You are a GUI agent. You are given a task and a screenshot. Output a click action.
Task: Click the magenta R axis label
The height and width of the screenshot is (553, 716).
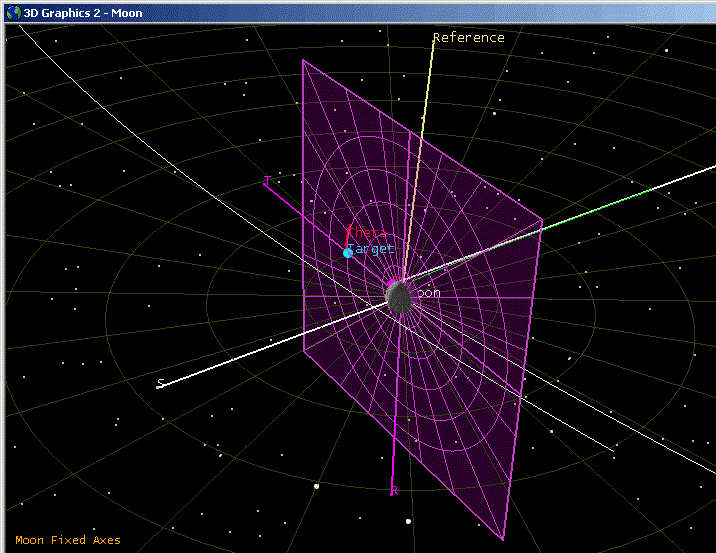click(394, 491)
